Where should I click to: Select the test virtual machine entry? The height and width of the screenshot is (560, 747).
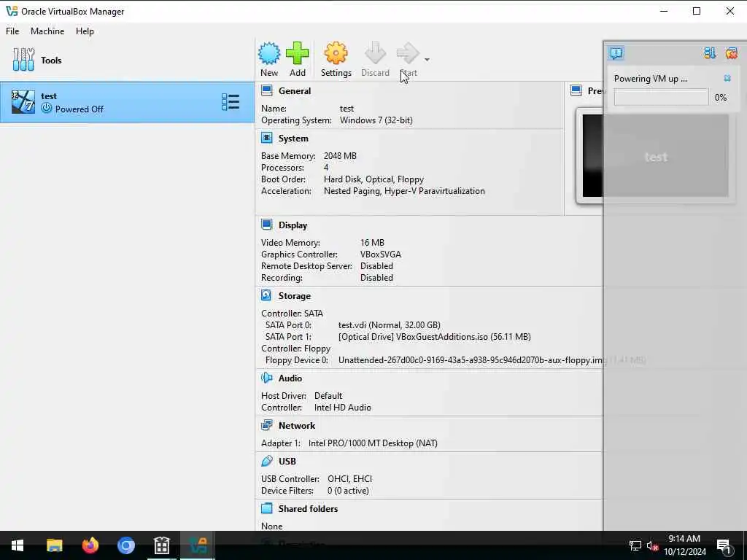(x=127, y=102)
